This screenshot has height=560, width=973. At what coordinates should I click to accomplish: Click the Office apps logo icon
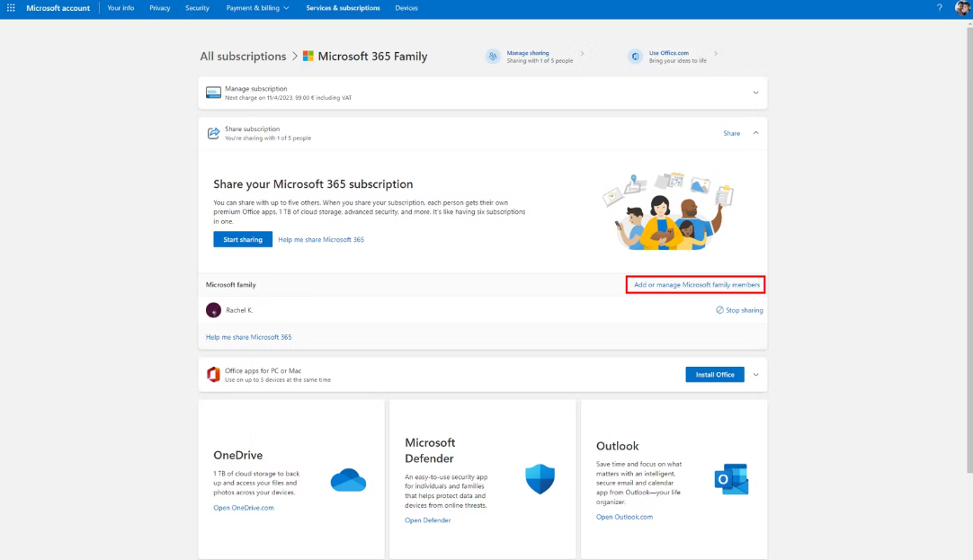[x=213, y=375]
